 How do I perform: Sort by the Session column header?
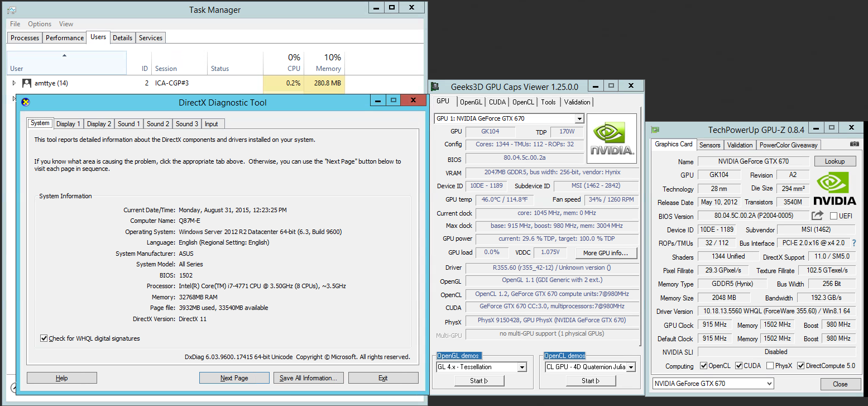pos(179,63)
